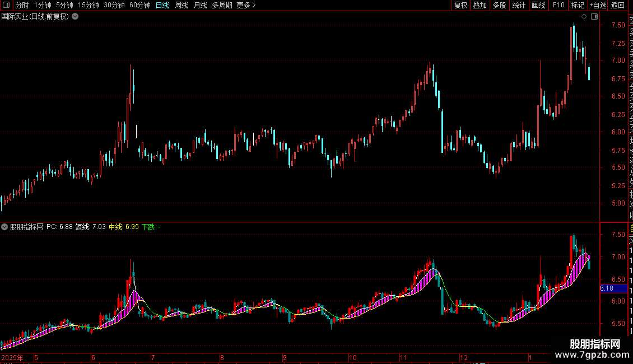Click month 12 on the time axis
This screenshot has height=364, width=633.
pyautogui.click(x=463, y=357)
